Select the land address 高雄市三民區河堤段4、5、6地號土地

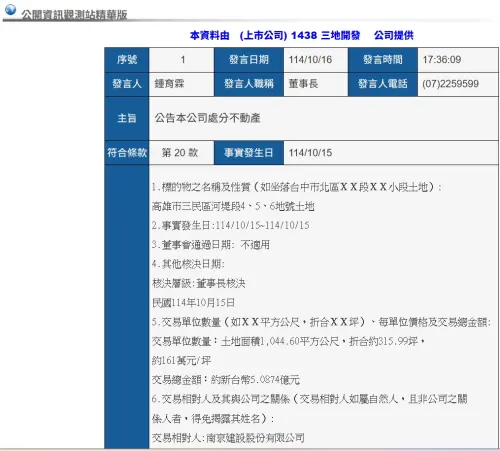tap(233, 206)
